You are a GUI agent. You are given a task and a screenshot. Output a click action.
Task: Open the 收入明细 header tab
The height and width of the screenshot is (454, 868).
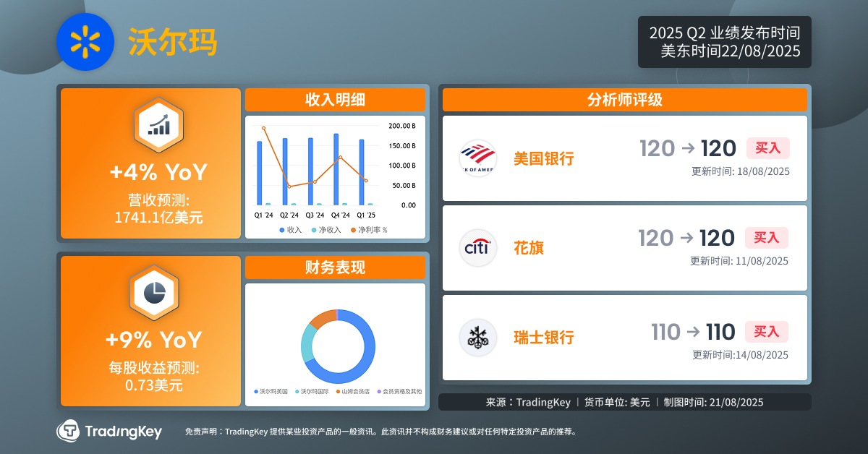(335, 100)
